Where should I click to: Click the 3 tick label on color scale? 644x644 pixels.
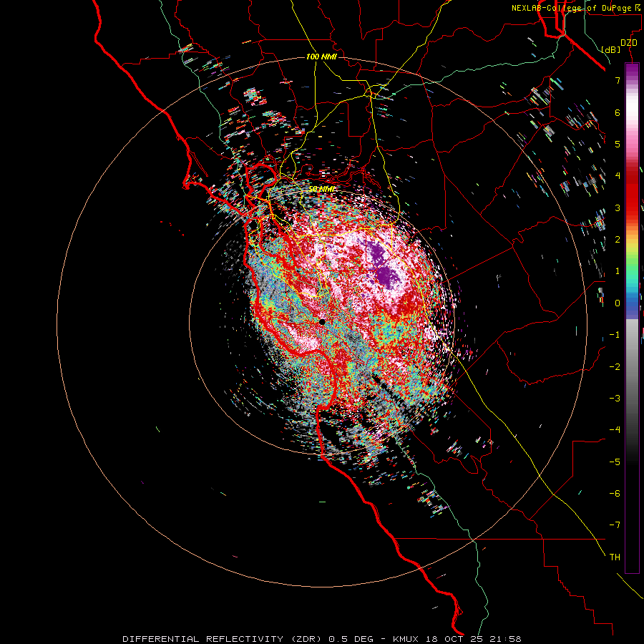618,208
